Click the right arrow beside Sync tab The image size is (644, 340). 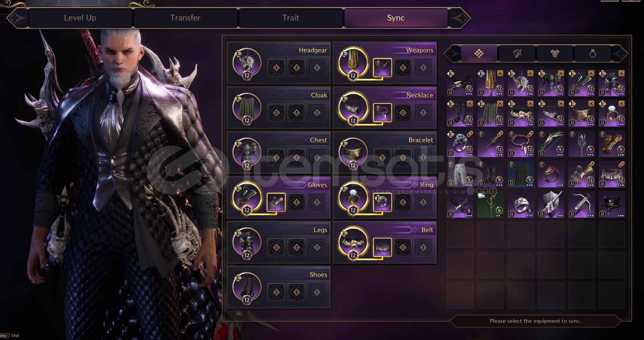coord(460,18)
